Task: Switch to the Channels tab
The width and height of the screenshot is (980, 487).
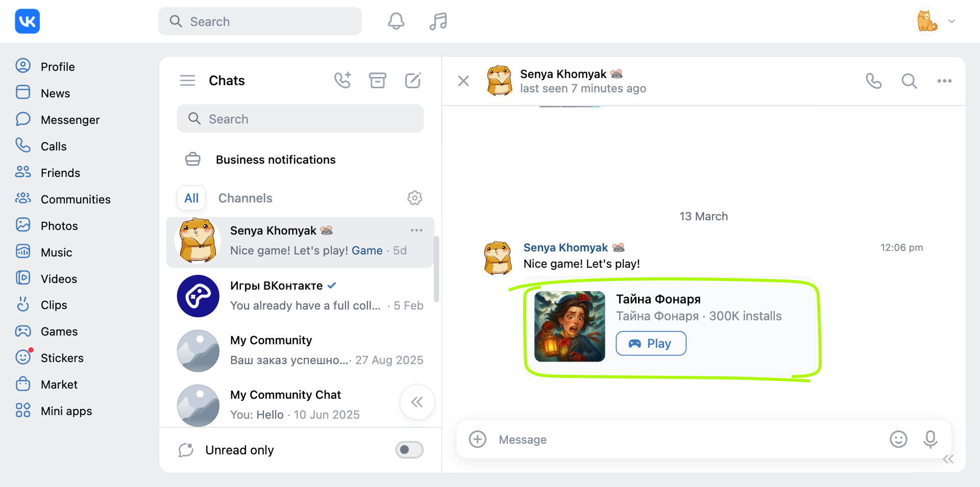Action: (246, 198)
